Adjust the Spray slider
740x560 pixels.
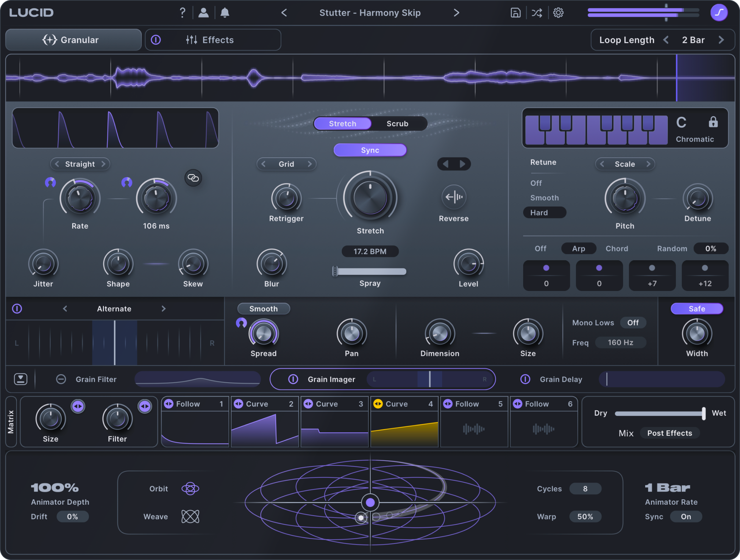pos(370,271)
